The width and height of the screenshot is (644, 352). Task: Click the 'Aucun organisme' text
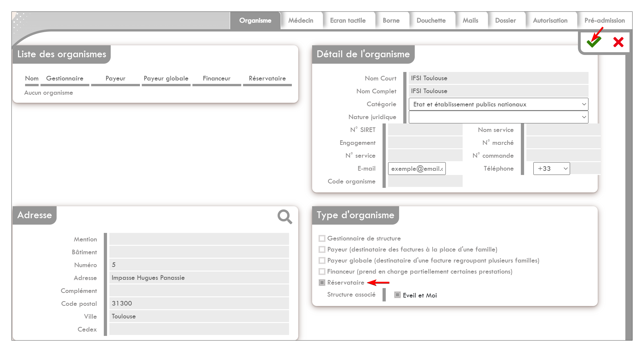coord(49,93)
